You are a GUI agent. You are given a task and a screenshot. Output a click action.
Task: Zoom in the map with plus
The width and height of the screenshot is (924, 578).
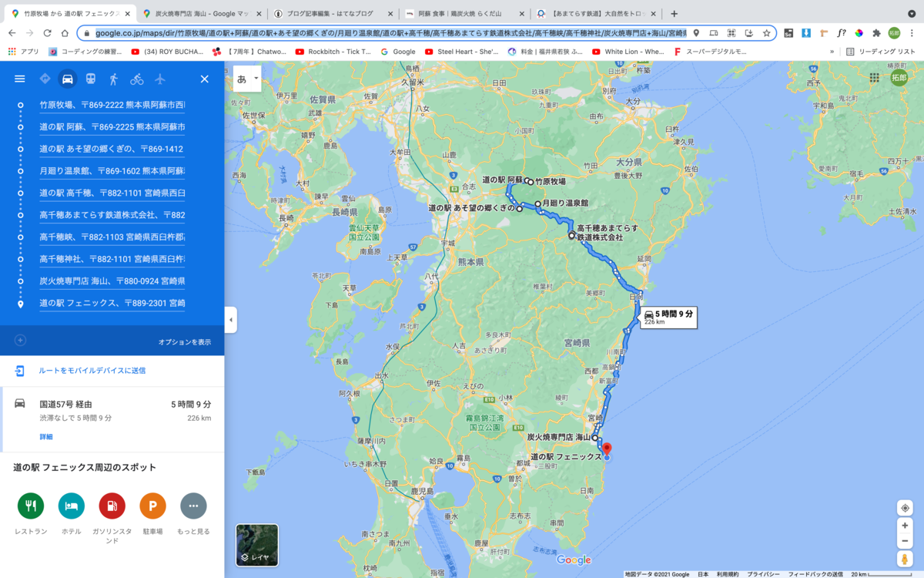(x=905, y=526)
